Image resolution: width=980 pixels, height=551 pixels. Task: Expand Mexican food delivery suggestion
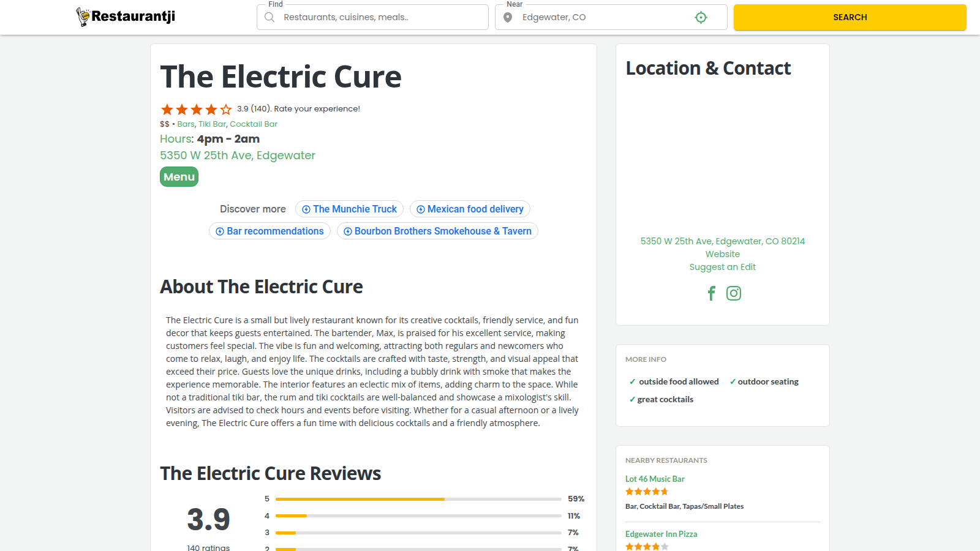470,209
